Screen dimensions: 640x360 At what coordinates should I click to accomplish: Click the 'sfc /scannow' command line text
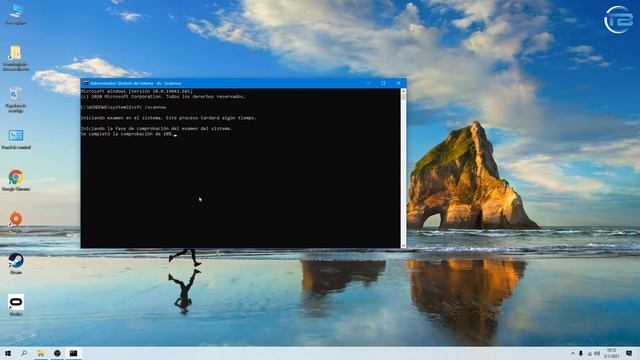click(150, 107)
